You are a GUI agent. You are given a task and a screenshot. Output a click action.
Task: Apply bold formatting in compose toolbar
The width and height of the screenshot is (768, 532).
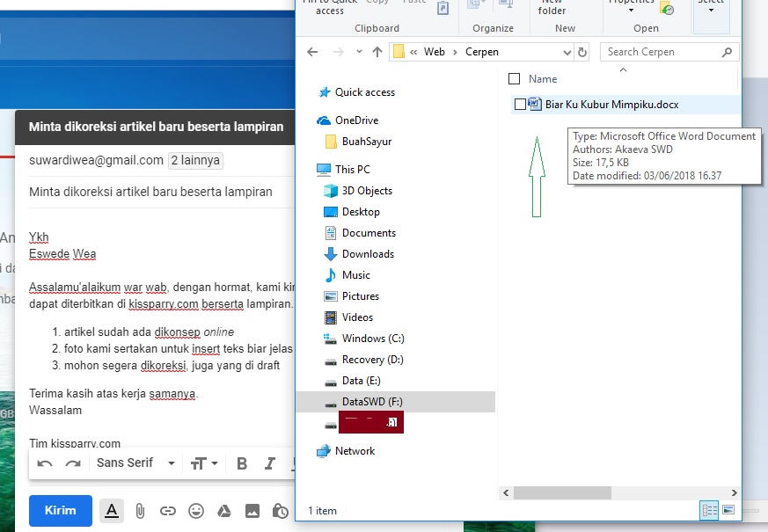[242, 463]
